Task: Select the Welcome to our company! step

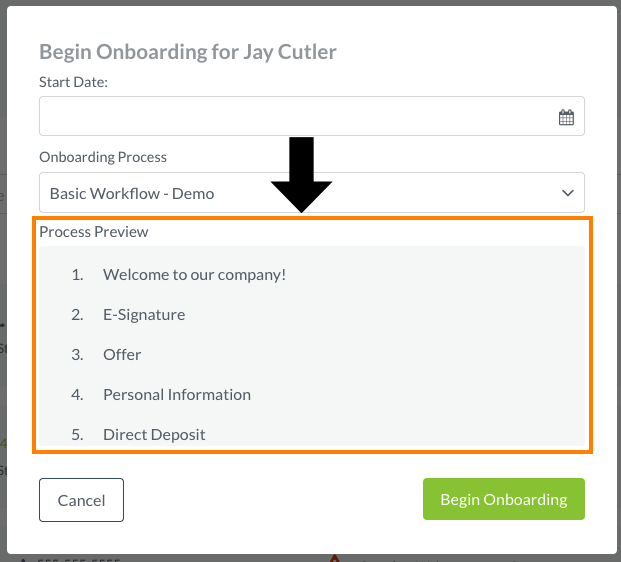Action: (x=194, y=274)
